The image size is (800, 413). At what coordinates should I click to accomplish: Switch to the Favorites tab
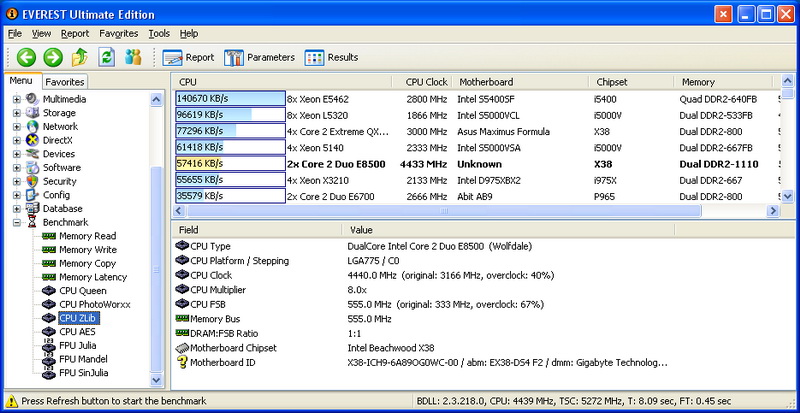(x=64, y=82)
